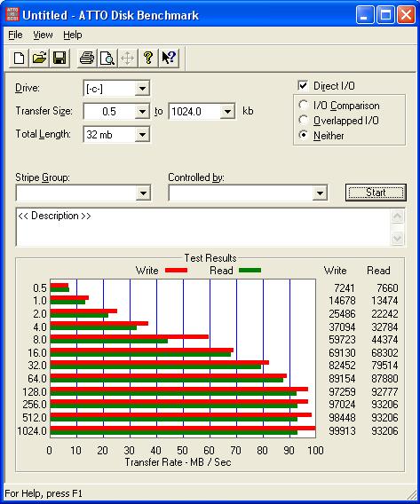The image size is (420, 504).
Task: Open Print Preview magnifier icon
Action: (x=107, y=59)
